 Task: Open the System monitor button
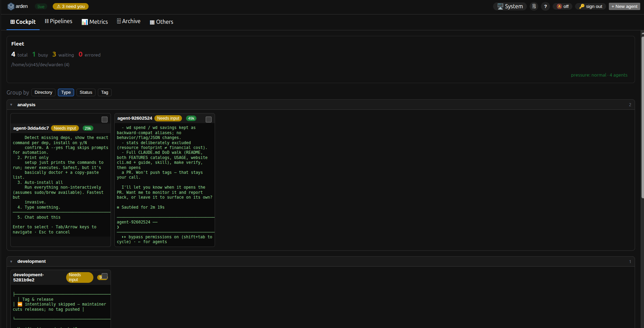510,6
